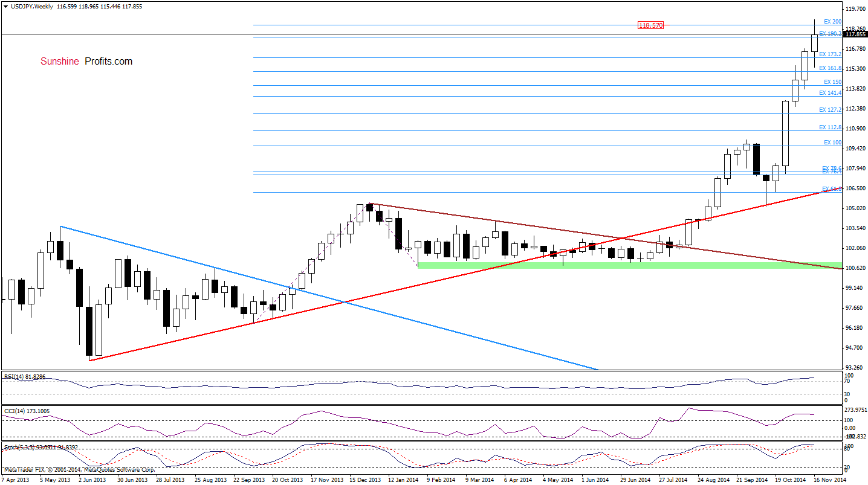Click the 99.140 price axis value
This screenshot has width=868, height=485.
pyautogui.click(x=855, y=288)
